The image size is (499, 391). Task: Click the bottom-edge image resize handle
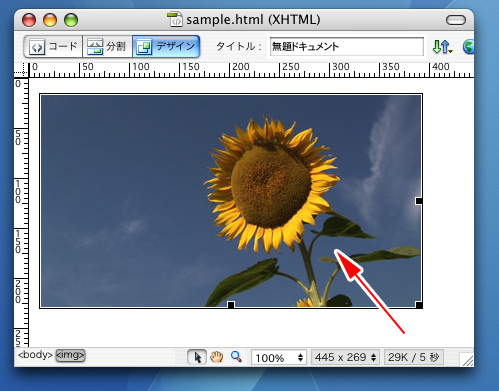point(231,305)
